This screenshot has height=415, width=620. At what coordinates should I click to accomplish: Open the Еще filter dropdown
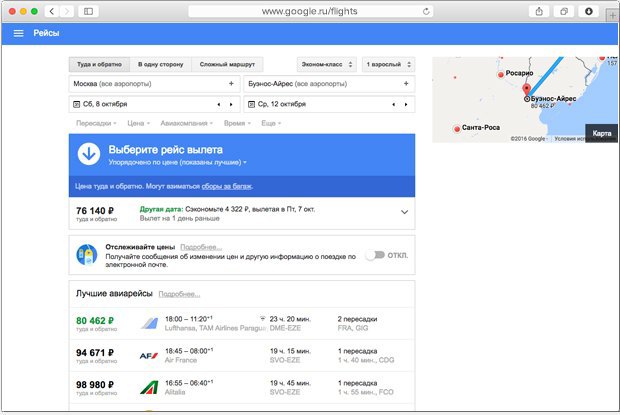point(271,123)
